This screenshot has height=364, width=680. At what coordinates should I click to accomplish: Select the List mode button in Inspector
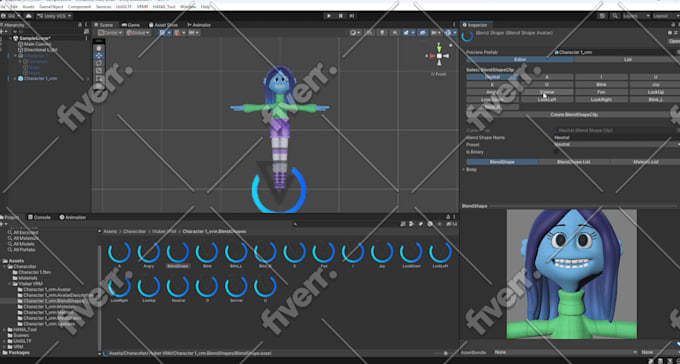(x=627, y=59)
